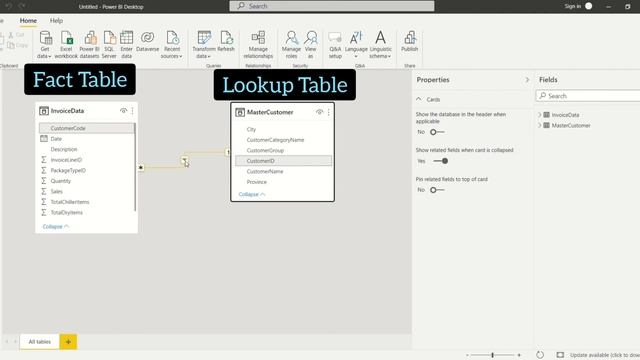Open Recent sources
Image resolution: width=640 pixels, height=360 pixels.
[172, 44]
